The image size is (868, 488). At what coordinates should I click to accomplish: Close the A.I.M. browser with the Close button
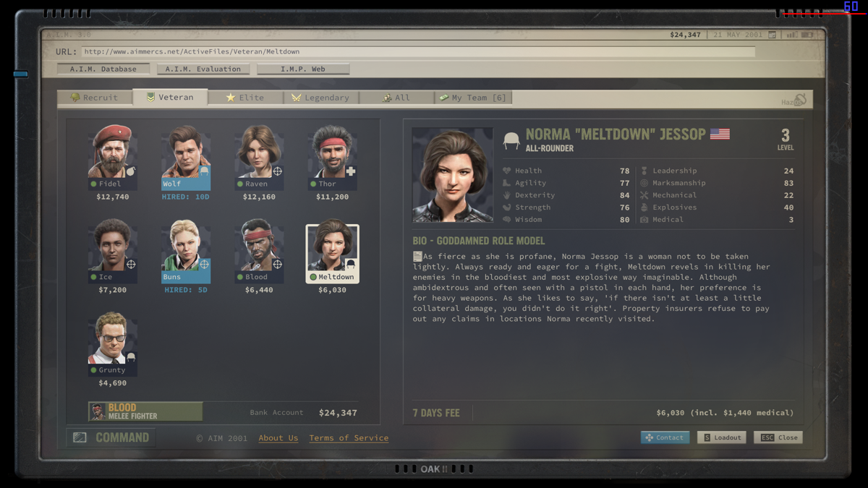(x=778, y=437)
